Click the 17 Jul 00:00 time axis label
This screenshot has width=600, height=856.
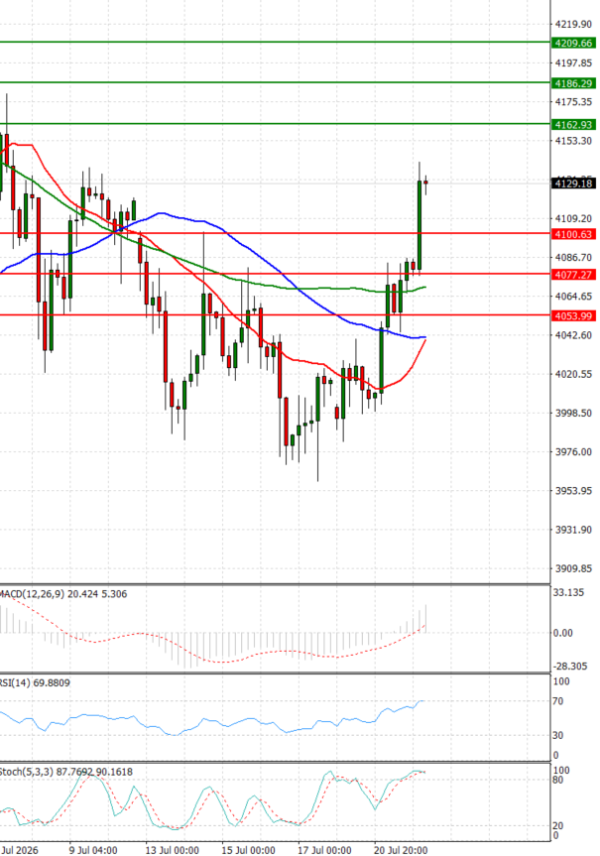click(324, 851)
